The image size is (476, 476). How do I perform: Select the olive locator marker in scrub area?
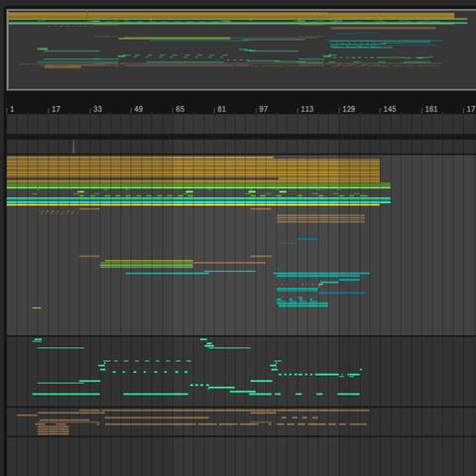[73, 147]
